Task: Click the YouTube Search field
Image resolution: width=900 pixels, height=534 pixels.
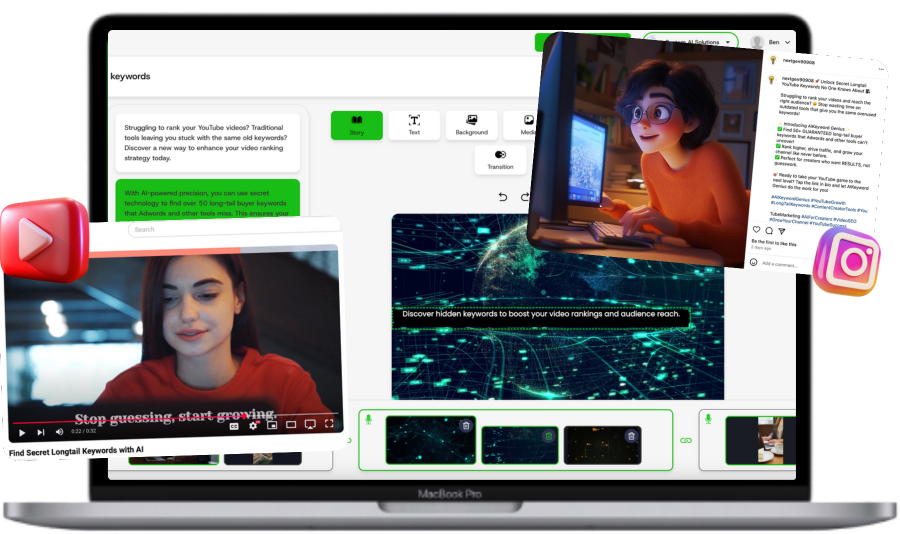Action: click(x=232, y=229)
